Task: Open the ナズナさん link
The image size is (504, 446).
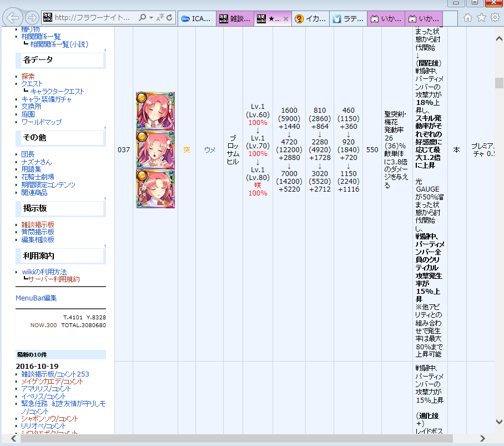Action: tap(36, 162)
